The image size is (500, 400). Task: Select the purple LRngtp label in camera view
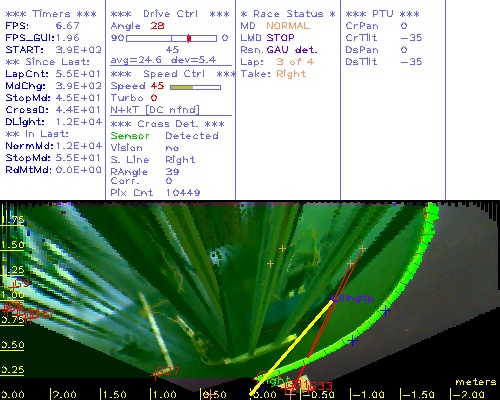[x=353, y=298]
